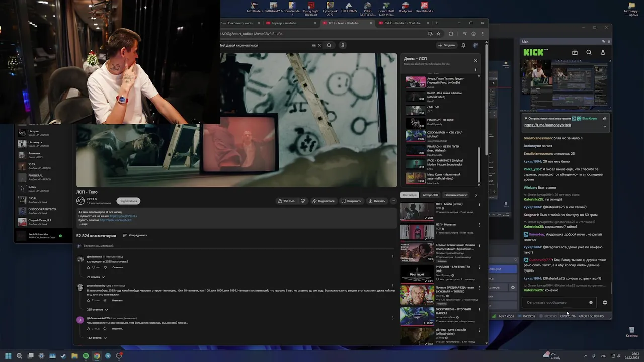This screenshot has width=644, height=362.
Task: Click the Поделиться share button
Action: coord(323,201)
